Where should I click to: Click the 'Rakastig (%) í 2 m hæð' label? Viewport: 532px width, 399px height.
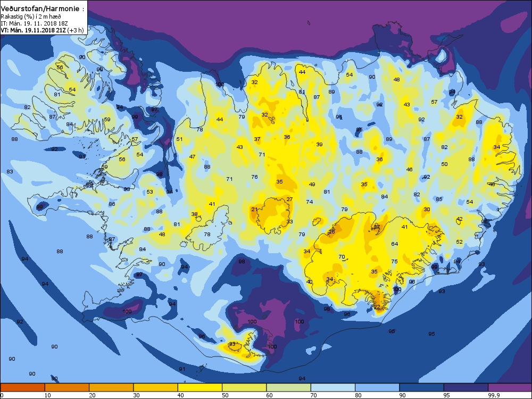pos(31,16)
